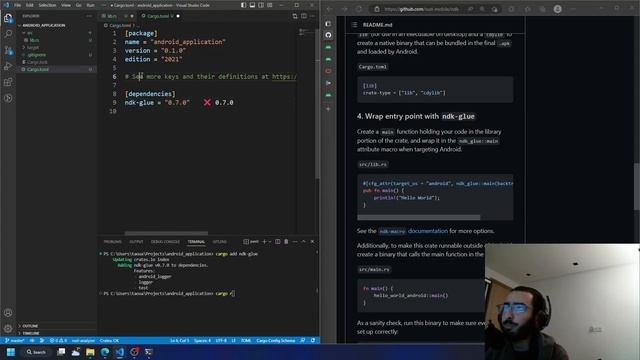
Task: Kill terminal with the trash icon
Action: [x=286, y=242]
